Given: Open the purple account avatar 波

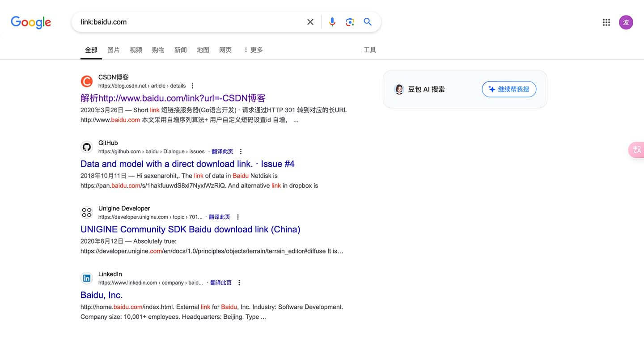Looking at the screenshot, I should (x=626, y=22).
